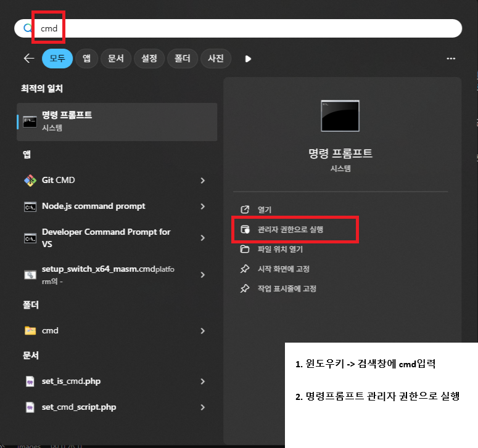Expand the Node.js command prompt chevron
Screen dimensions: 478x448
point(203,206)
